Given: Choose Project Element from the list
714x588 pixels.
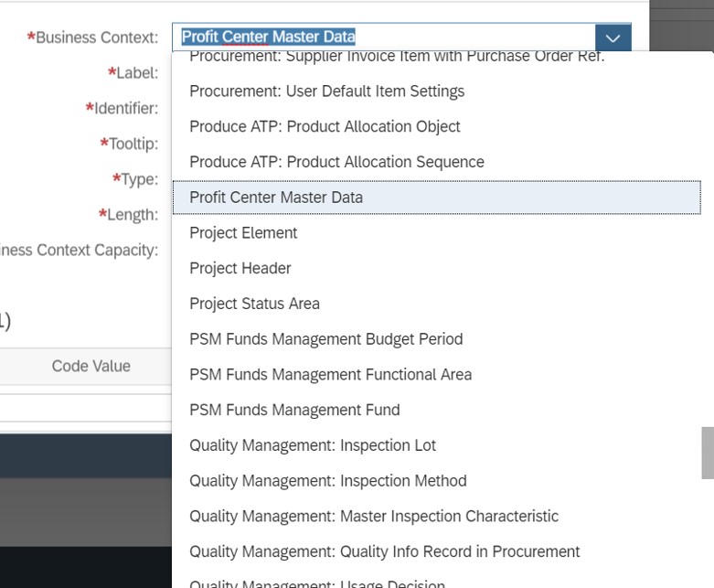Looking at the screenshot, I should pyautogui.click(x=243, y=233).
